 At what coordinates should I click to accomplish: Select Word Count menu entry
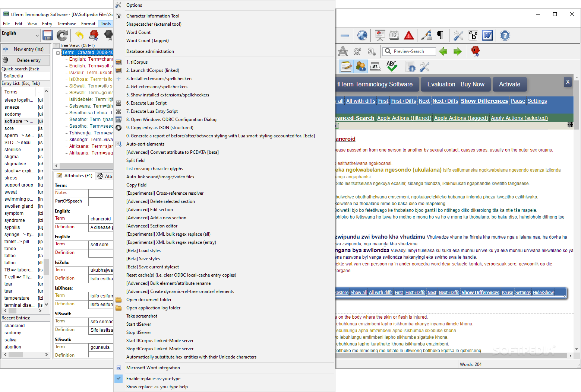(x=224, y=32)
